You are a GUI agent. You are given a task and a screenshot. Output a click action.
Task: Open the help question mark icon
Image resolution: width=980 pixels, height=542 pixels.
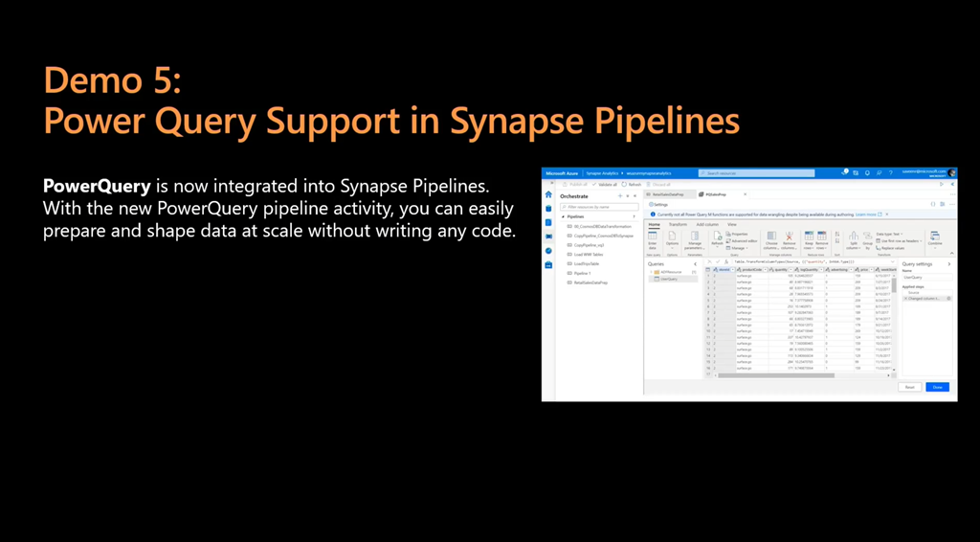(x=891, y=172)
